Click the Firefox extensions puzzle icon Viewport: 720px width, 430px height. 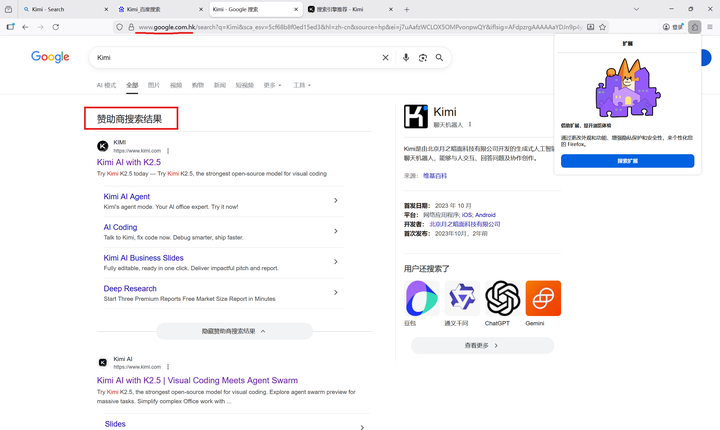click(695, 27)
